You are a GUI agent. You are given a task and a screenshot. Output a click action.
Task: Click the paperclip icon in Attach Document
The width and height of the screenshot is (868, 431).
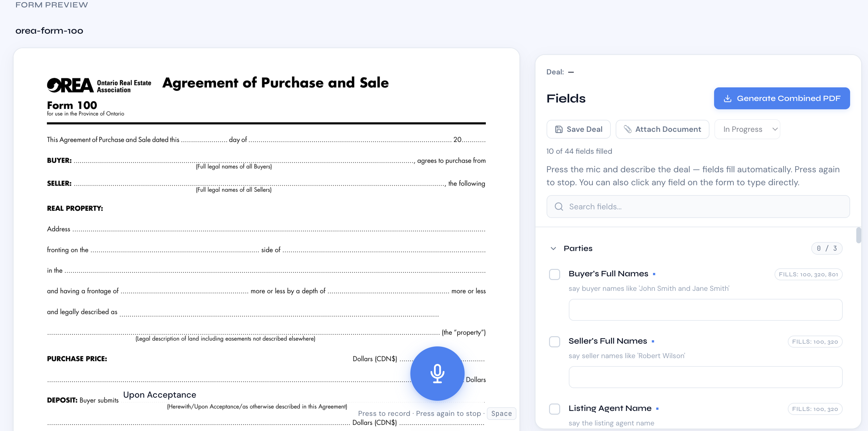click(627, 129)
